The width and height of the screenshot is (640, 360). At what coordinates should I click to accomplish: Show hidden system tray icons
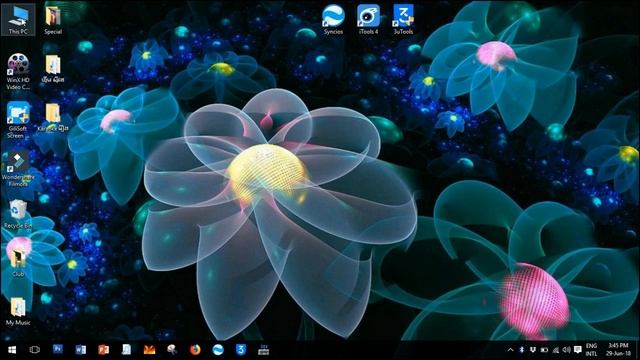[x=510, y=350]
